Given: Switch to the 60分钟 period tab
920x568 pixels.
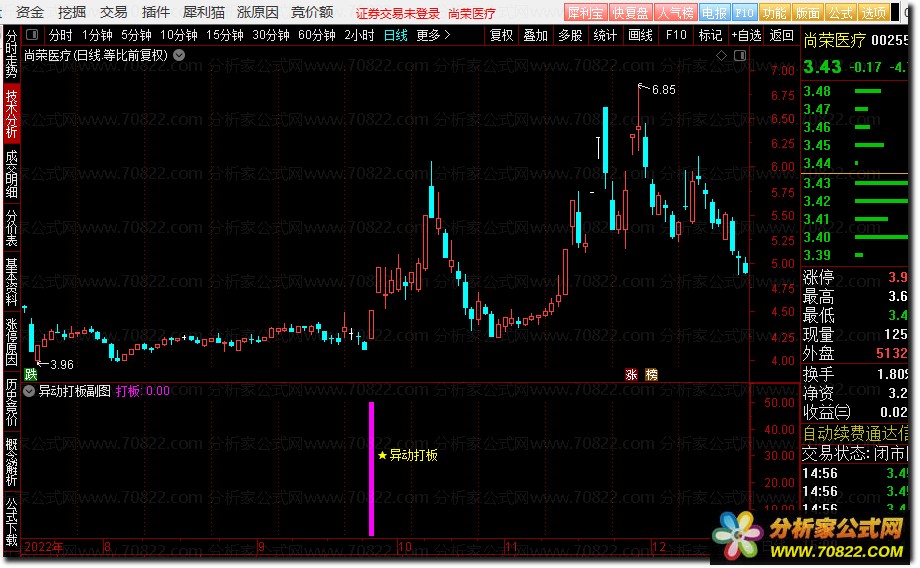Looking at the screenshot, I should (317, 35).
